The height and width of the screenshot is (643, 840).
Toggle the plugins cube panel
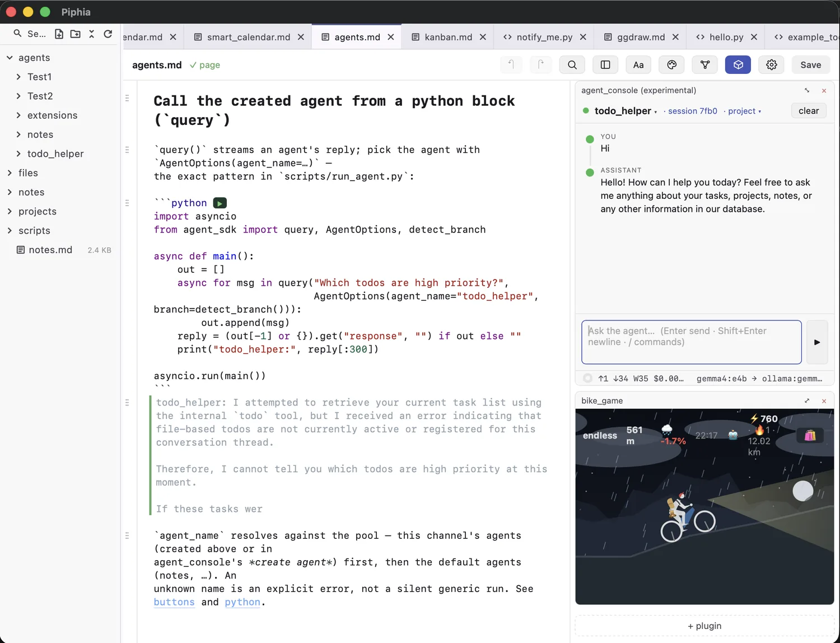[738, 65]
